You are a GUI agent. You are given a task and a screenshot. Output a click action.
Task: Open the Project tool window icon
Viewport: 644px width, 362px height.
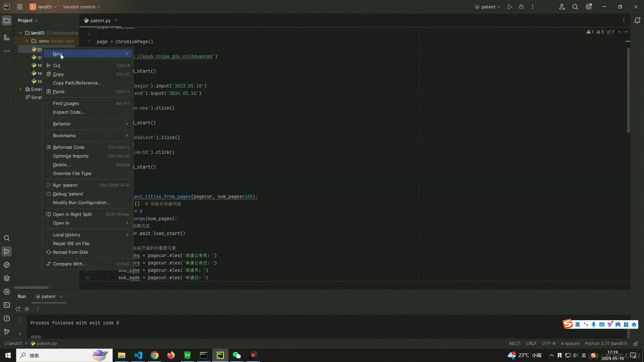(x=7, y=20)
